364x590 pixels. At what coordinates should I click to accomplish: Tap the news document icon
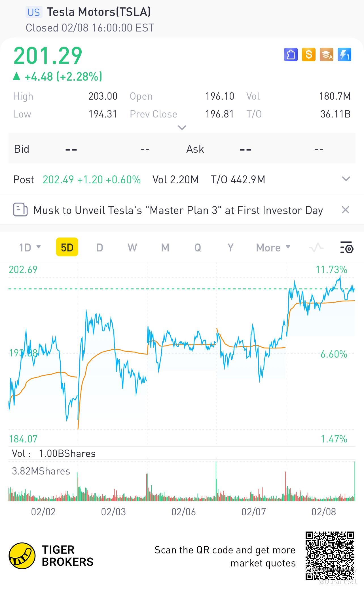[20, 210]
